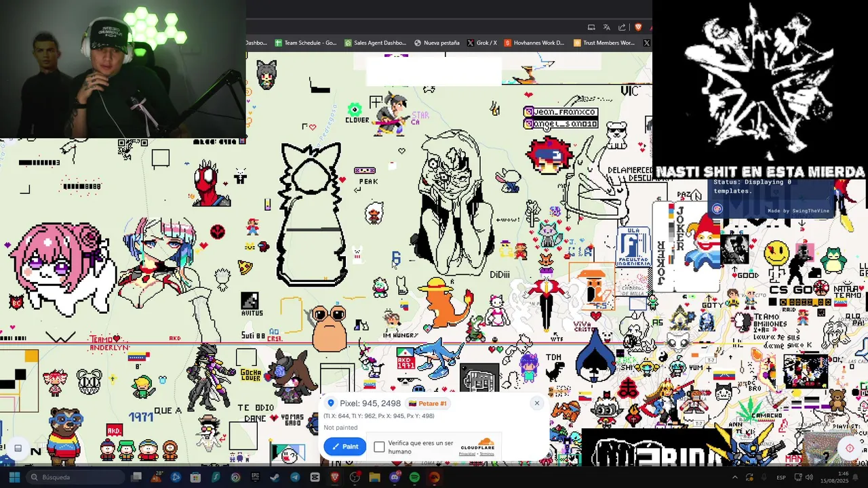Open Epic Games Launcher from the taskbar
Viewport: 868px width, 488px height.
click(x=256, y=477)
